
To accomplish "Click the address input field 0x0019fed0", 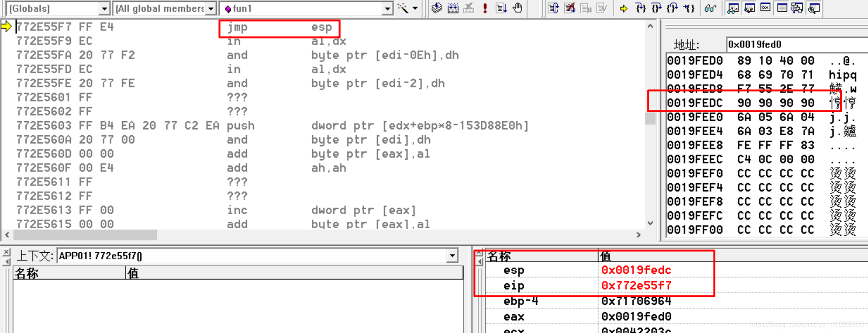I will (797, 44).
